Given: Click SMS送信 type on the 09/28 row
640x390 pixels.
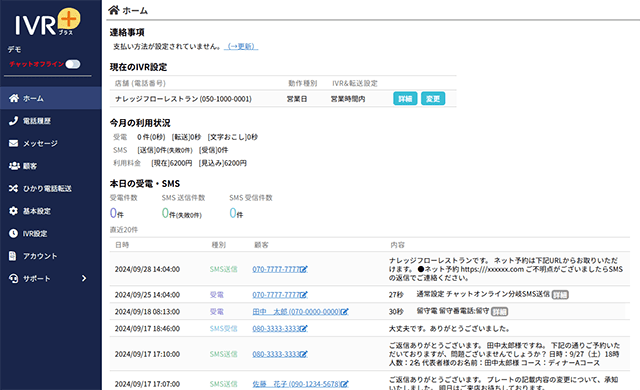Looking at the screenshot, I should [x=223, y=269].
